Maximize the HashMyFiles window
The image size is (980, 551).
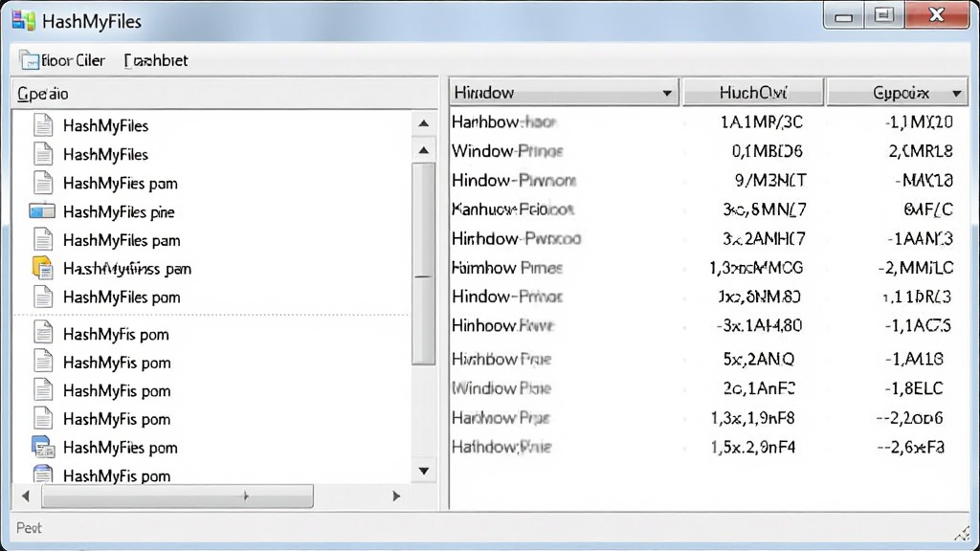click(x=883, y=15)
